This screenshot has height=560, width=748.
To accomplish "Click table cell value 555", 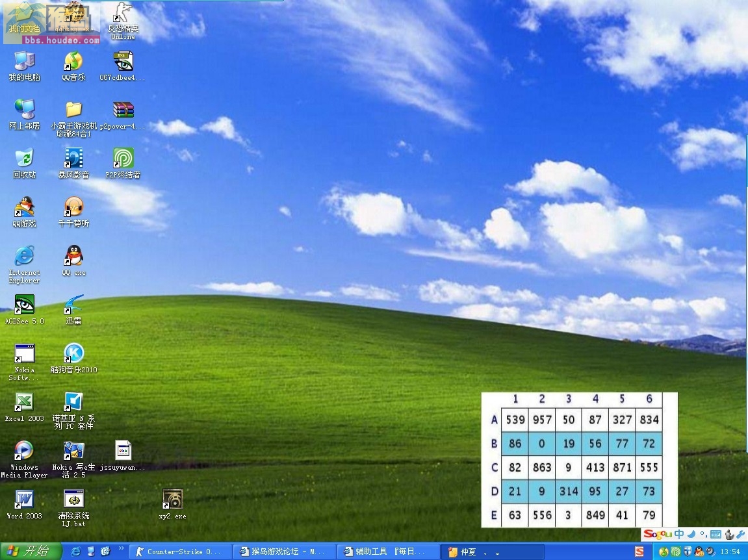I will pyautogui.click(x=649, y=468).
